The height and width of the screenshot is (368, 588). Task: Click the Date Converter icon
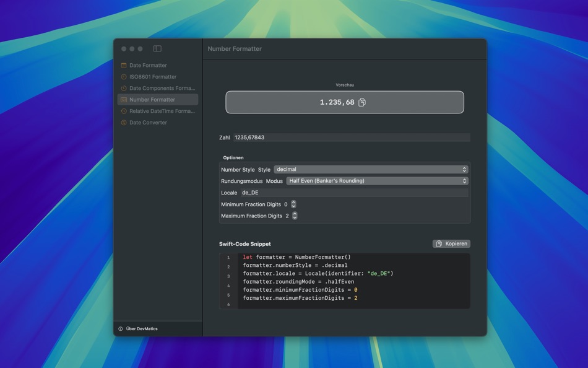[124, 122]
